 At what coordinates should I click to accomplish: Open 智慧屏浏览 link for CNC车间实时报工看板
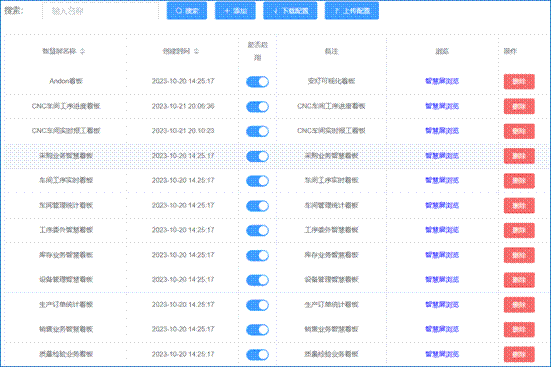(442, 131)
